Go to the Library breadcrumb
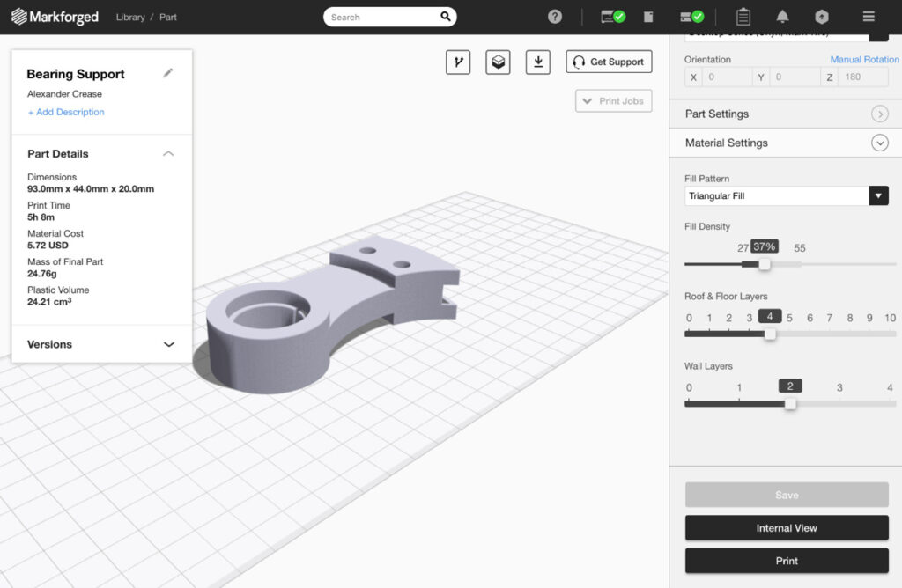This screenshot has width=902, height=588. point(130,17)
